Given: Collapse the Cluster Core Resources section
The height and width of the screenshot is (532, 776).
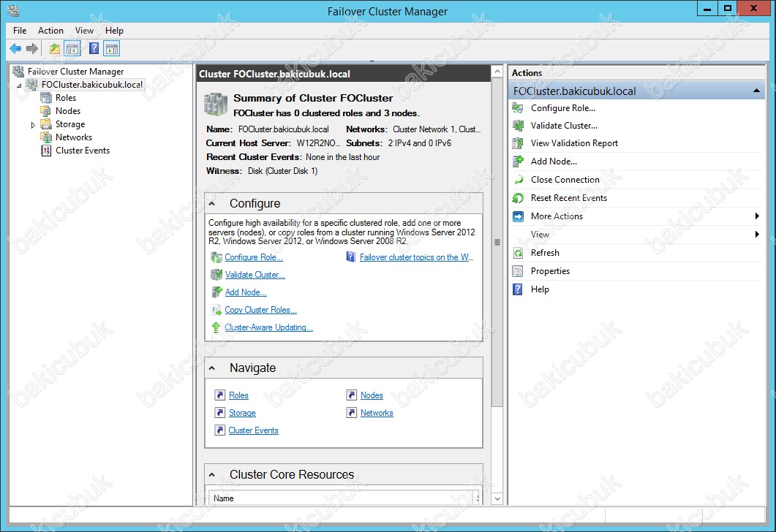Looking at the screenshot, I should (212, 475).
